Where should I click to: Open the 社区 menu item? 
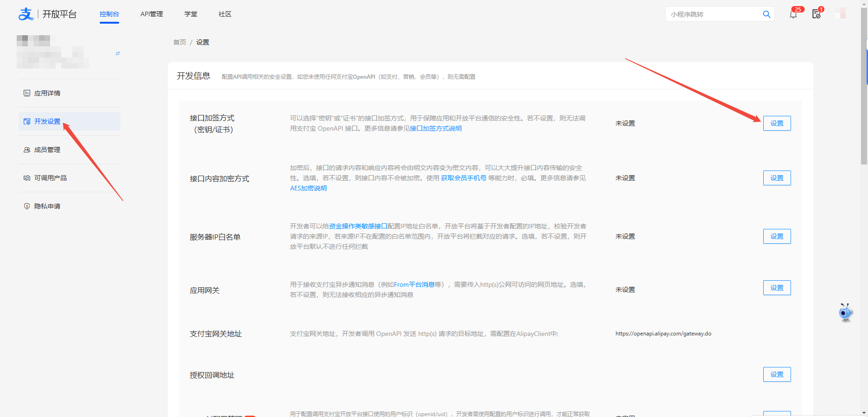[x=224, y=14]
